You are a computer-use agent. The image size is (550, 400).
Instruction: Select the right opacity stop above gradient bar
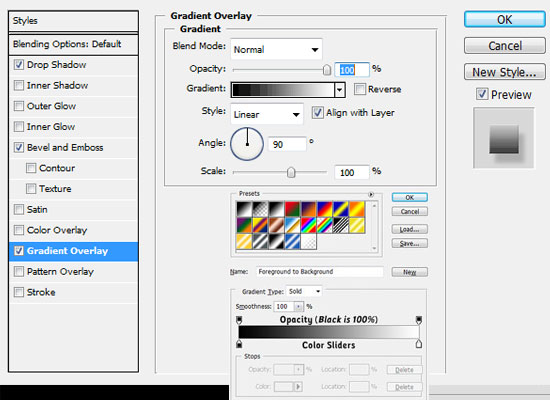(x=419, y=320)
